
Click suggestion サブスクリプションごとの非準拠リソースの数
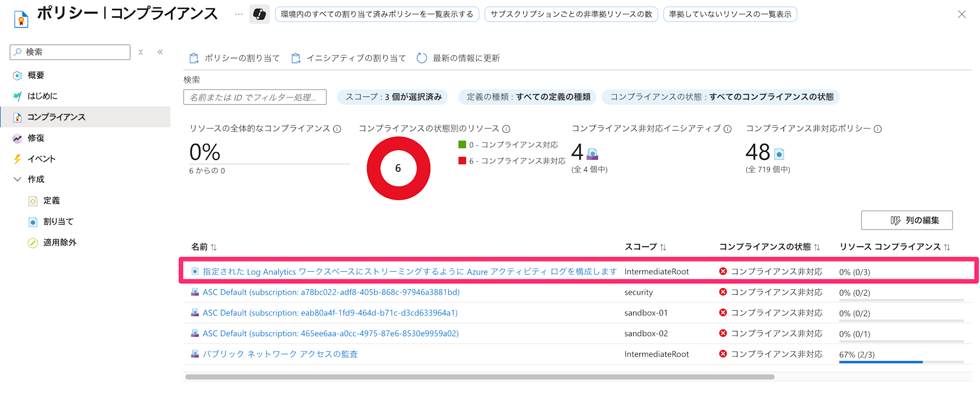(571, 14)
